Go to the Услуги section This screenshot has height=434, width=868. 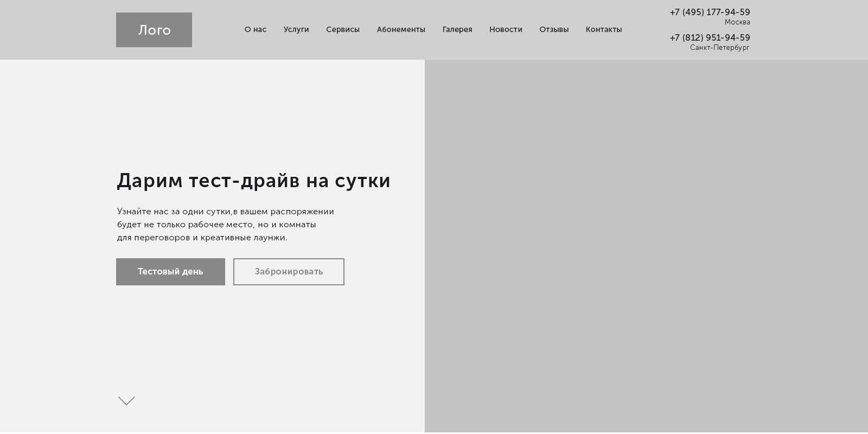tap(296, 30)
